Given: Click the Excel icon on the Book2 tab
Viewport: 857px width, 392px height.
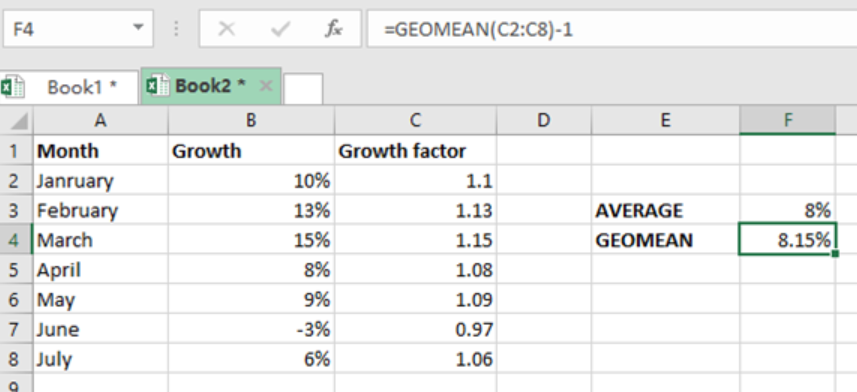Looking at the screenshot, I should (158, 86).
